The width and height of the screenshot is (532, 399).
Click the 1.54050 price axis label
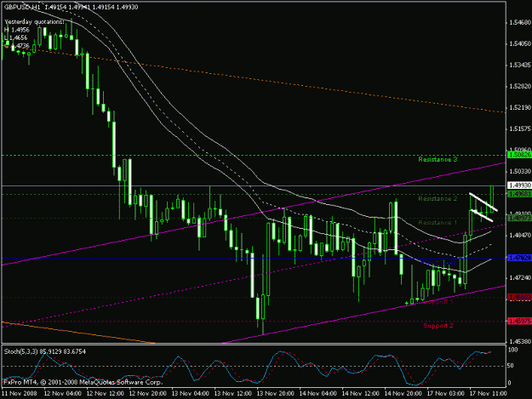519,43
